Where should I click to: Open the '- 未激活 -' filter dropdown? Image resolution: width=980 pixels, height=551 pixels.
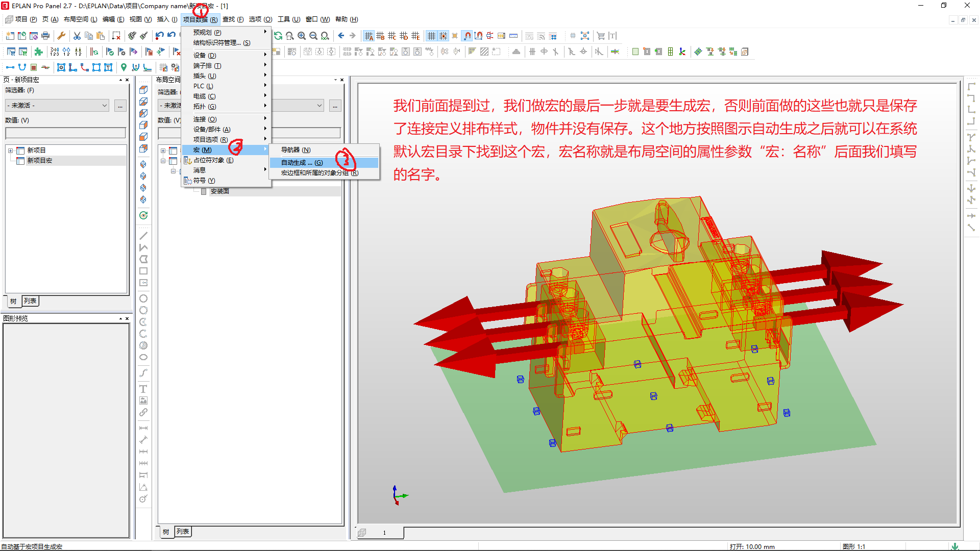tap(56, 106)
